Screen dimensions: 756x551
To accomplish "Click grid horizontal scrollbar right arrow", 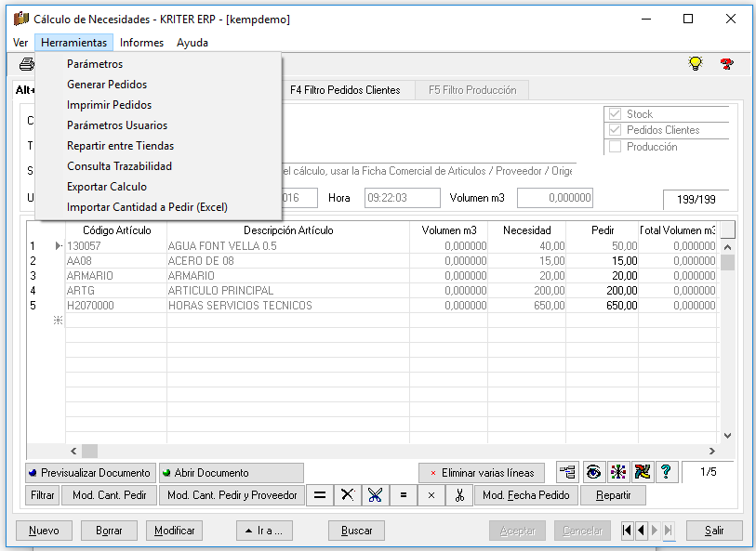I will point(712,452).
